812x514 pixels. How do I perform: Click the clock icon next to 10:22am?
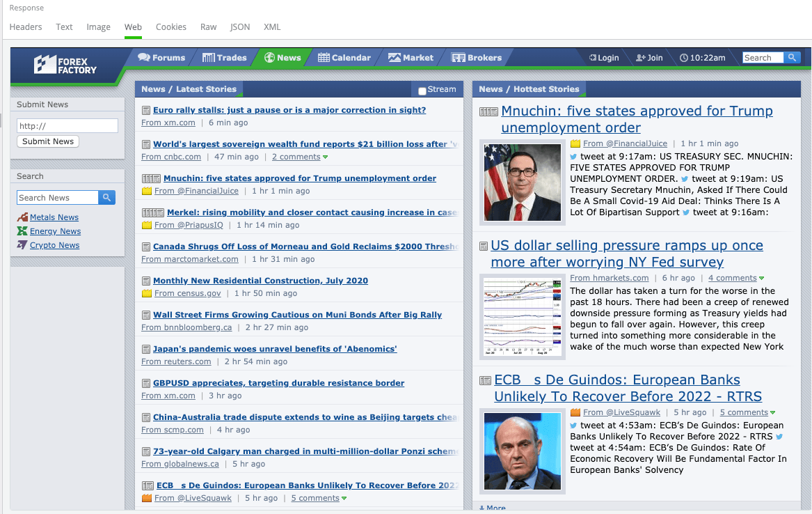pyautogui.click(x=683, y=58)
